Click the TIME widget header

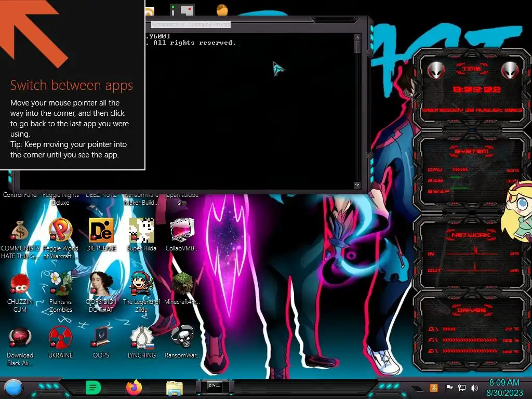click(x=472, y=69)
